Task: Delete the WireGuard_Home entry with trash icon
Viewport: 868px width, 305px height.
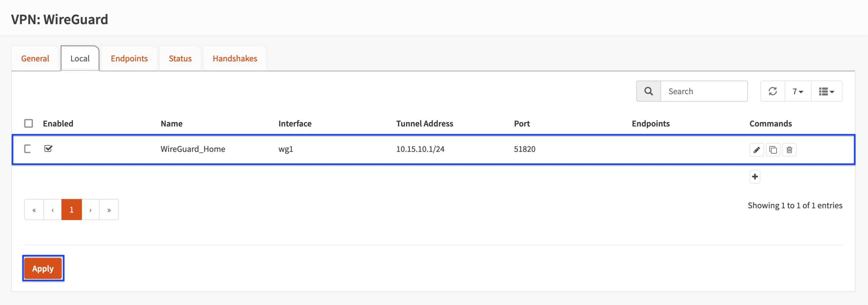Action: pos(789,150)
